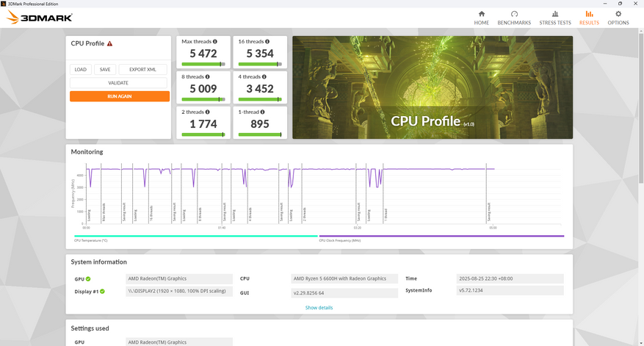Click the green check icon beside GPU
The height and width of the screenshot is (346, 644).
88,279
